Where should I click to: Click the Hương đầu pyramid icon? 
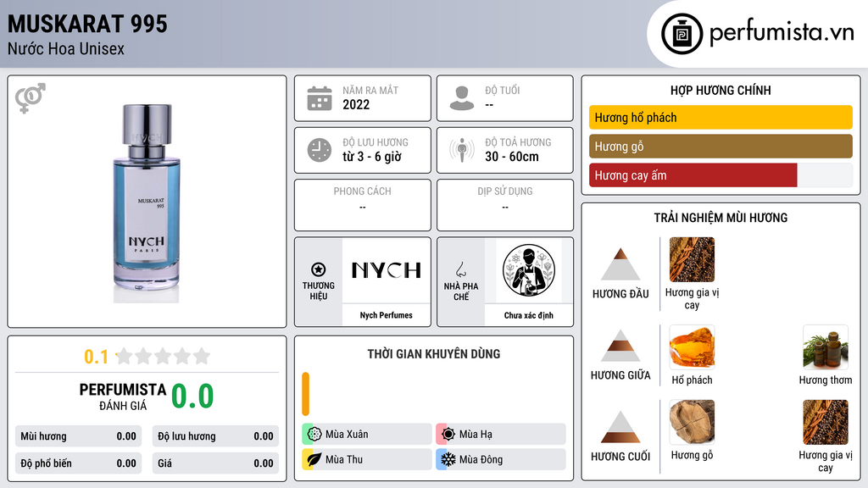pyautogui.click(x=620, y=264)
